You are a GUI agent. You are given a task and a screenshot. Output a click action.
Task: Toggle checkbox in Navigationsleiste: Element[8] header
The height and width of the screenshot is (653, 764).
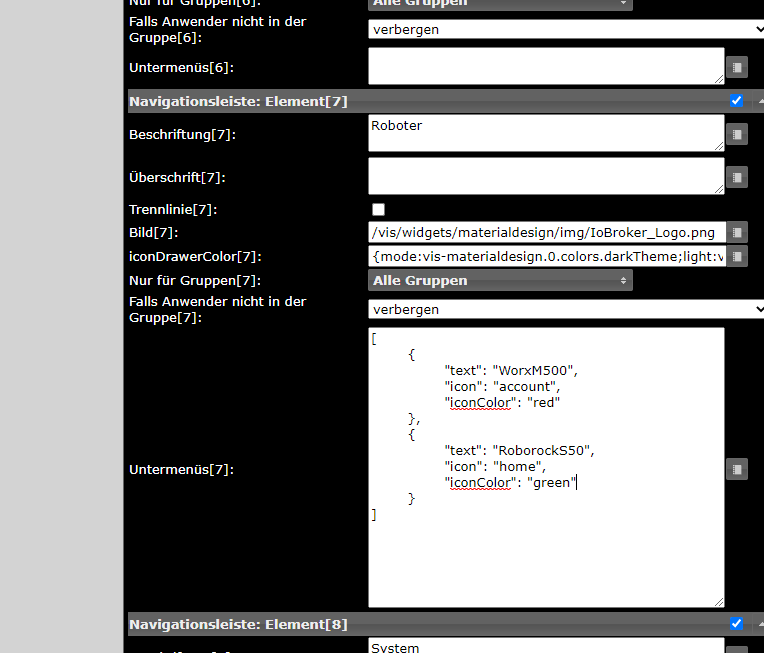click(736, 624)
